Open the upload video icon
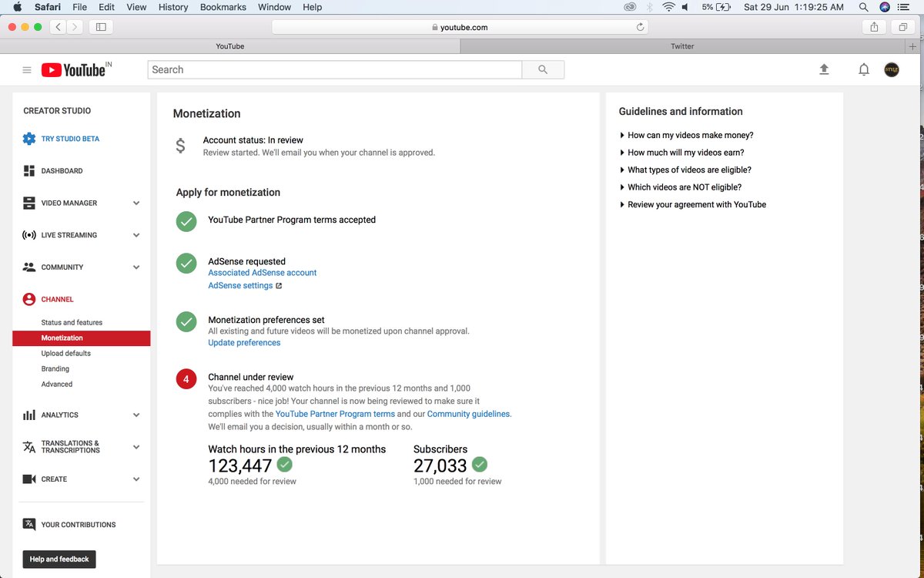Image resolution: width=924 pixels, height=578 pixels. click(x=824, y=69)
